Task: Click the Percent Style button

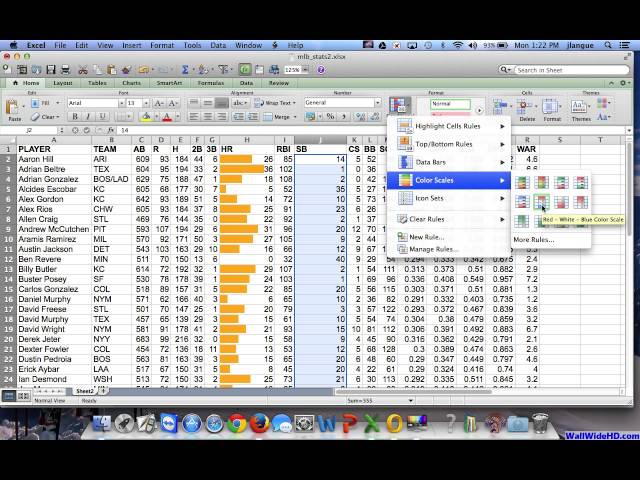Action: tap(331, 117)
